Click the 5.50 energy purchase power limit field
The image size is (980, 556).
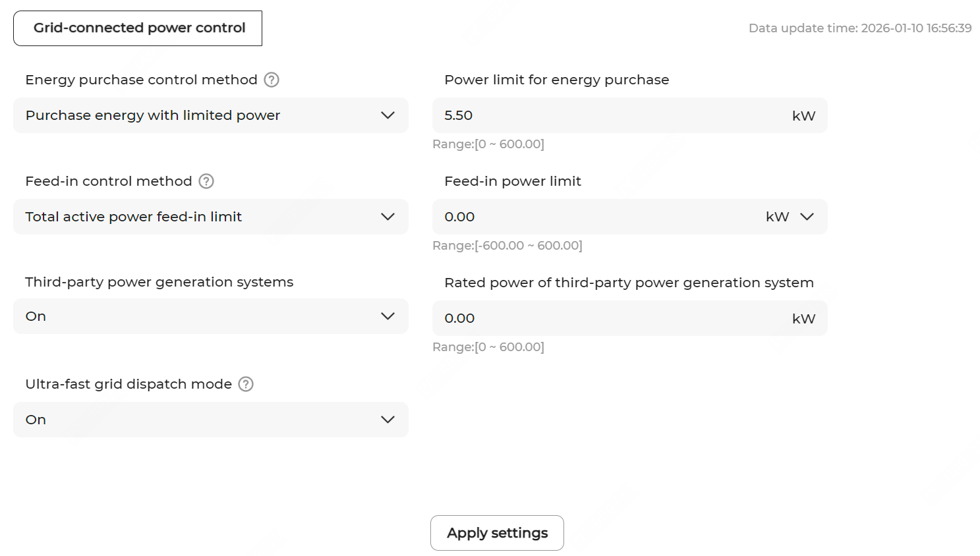coord(606,115)
